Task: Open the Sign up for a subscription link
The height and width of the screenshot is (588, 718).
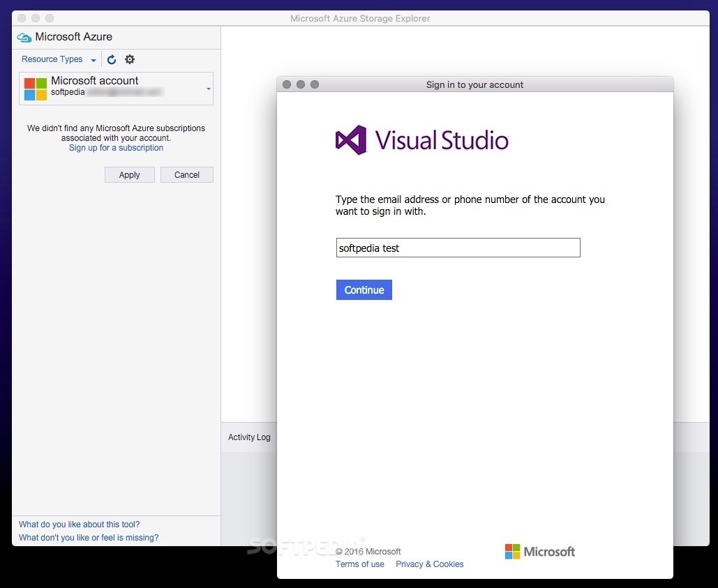Action: coord(116,147)
